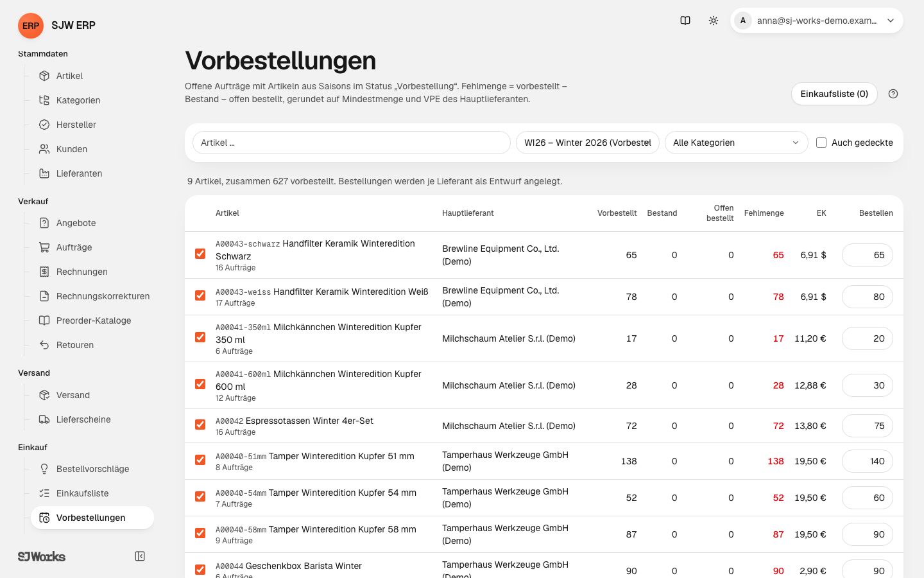Viewport: 924px width, 578px height.
Task: Uncheck Tamper Winteredition Kupfer 58 mm row
Action: [x=200, y=533]
